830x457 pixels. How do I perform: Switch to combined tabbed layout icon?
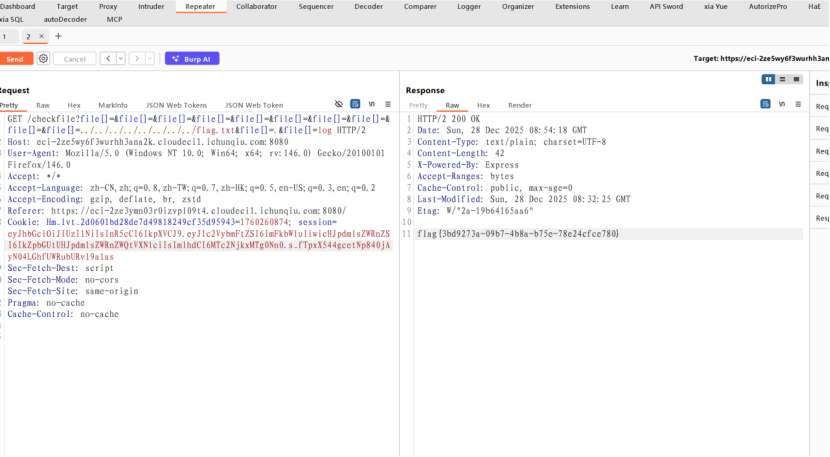click(x=796, y=79)
